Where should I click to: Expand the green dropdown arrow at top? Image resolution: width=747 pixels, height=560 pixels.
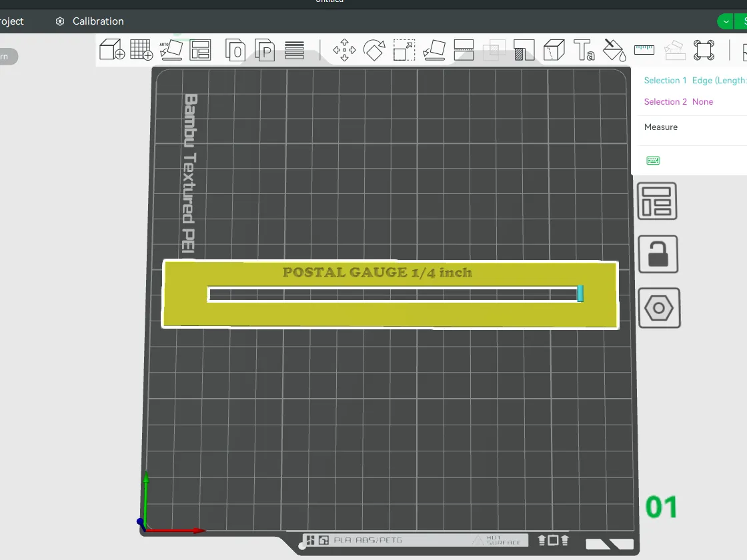[726, 21]
